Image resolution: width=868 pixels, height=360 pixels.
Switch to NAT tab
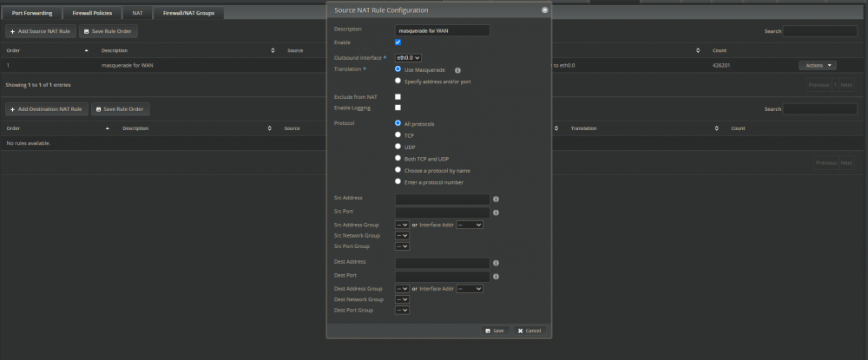(x=137, y=13)
